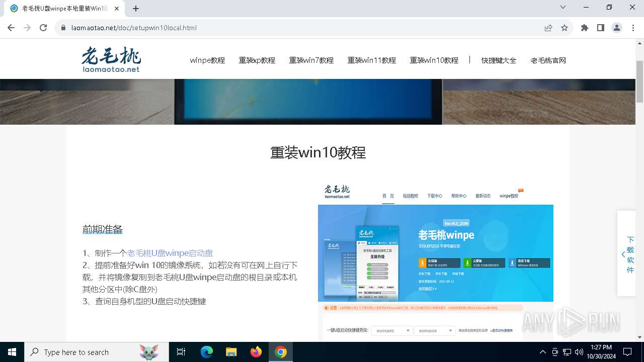The width and height of the screenshot is (644, 362).
Task: Reload the page with refresh icon
Action: [43, 28]
